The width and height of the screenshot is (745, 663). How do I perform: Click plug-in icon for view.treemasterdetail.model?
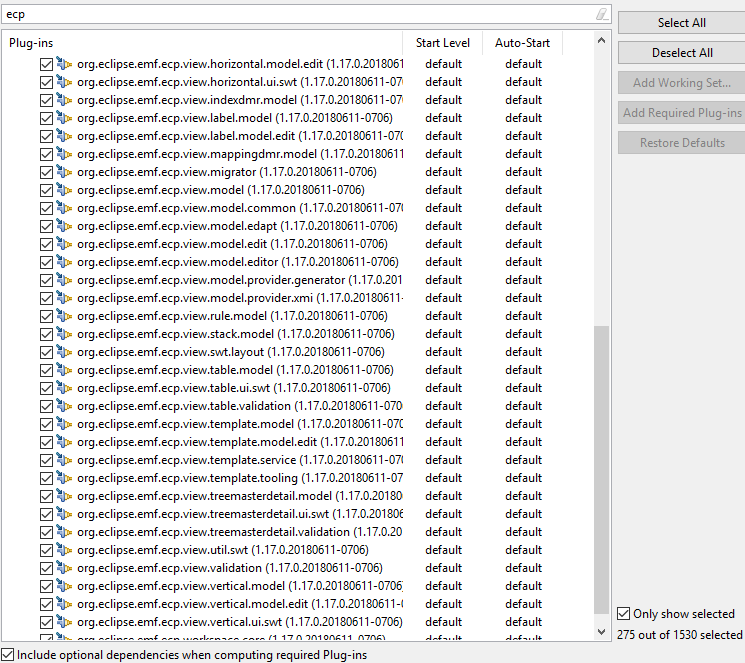(64, 496)
